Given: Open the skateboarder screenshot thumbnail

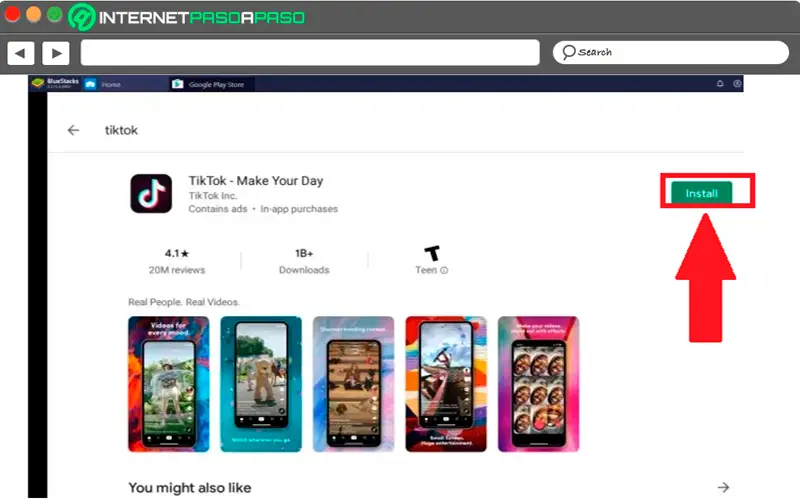Looking at the screenshot, I should (446, 384).
